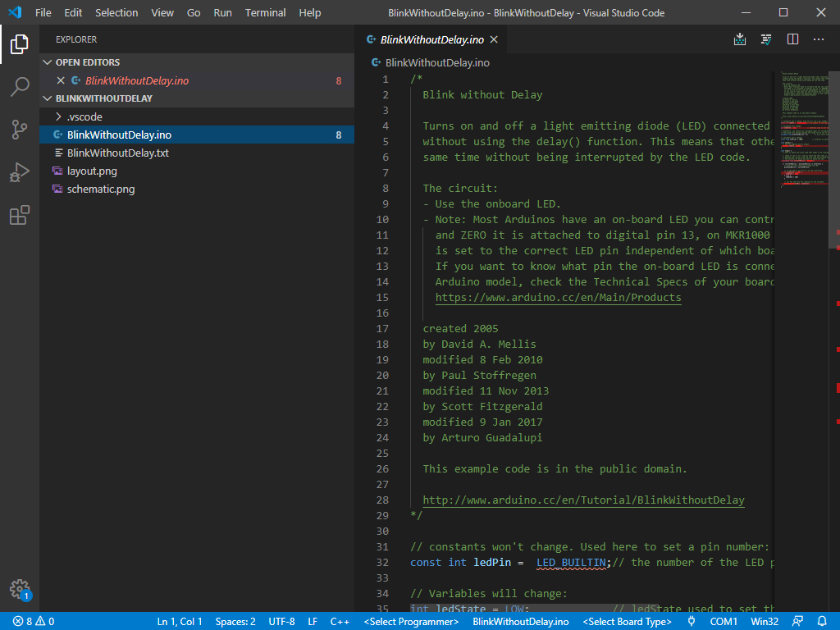Open the Search view in activity bar
This screenshot has width=840, height=630.
[20, 87]
